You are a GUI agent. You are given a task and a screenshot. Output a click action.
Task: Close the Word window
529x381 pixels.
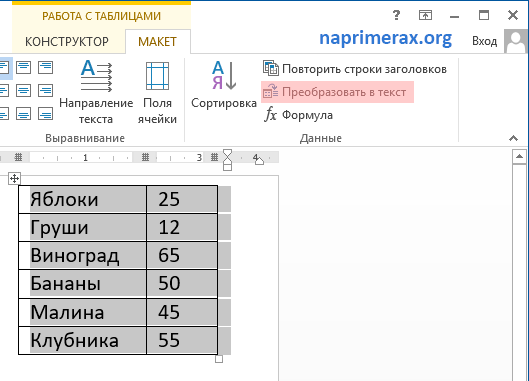pos(513,15)
